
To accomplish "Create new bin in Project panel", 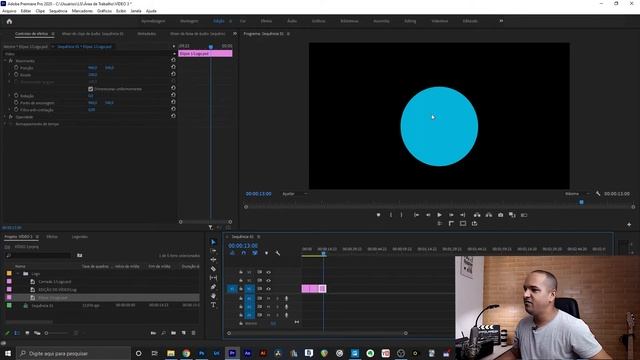I will click(173, 333).
